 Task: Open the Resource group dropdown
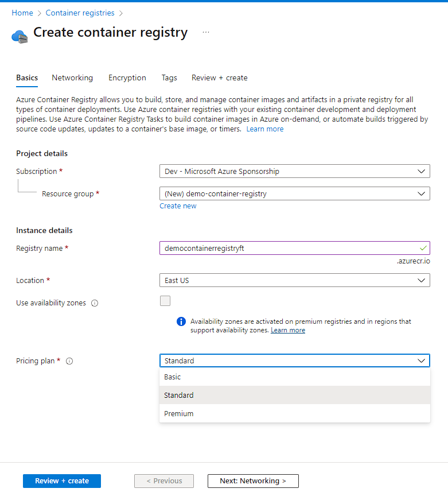[294, 193]
